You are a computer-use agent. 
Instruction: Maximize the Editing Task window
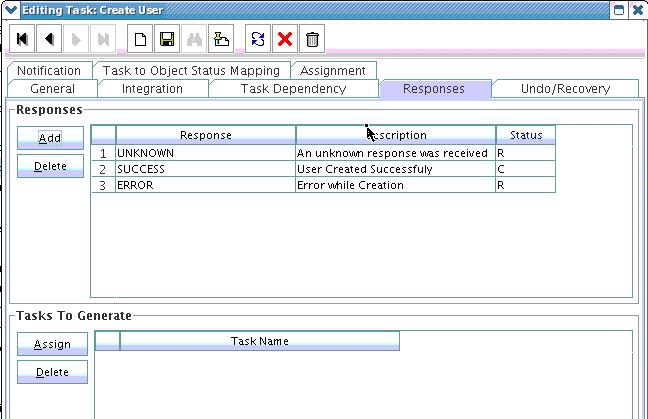coord(619,10)
